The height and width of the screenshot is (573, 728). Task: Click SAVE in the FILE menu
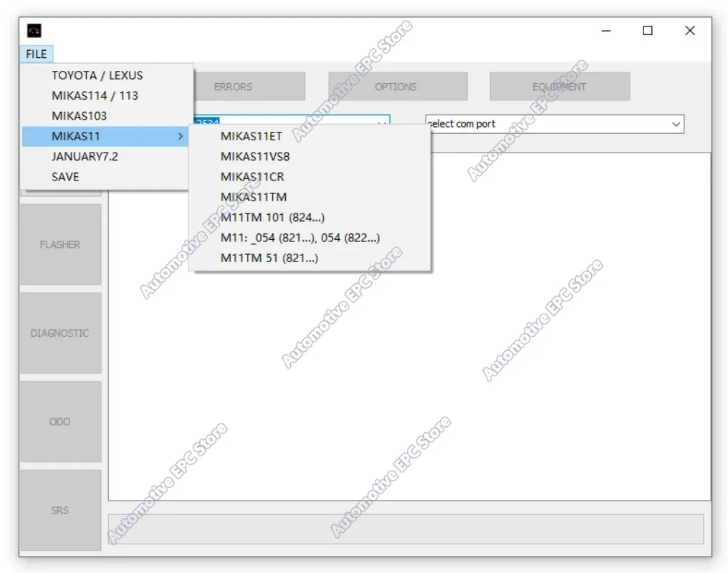[x=105, y=177]
